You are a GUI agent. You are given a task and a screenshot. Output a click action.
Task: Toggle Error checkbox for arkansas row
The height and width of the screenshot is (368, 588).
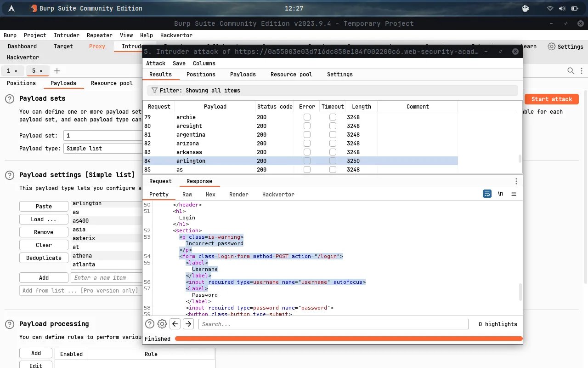tap(307, 152)
